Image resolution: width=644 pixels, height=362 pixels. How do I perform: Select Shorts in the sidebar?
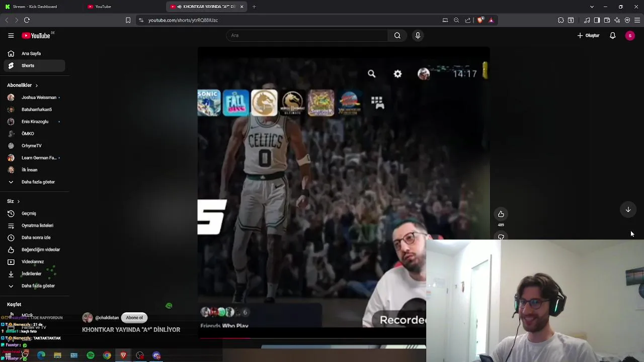[34, 65]
